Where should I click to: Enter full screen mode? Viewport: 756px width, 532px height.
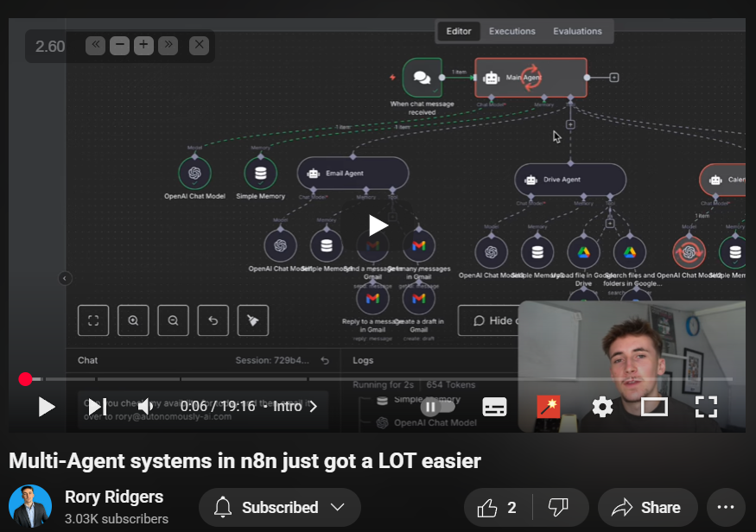pos(707,407)
